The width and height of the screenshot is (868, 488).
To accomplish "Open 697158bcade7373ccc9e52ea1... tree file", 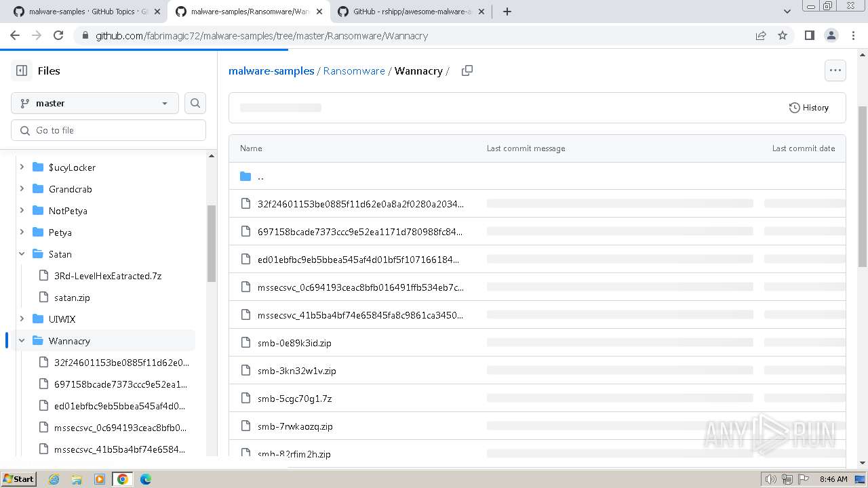I will click(x=121, y=384).
